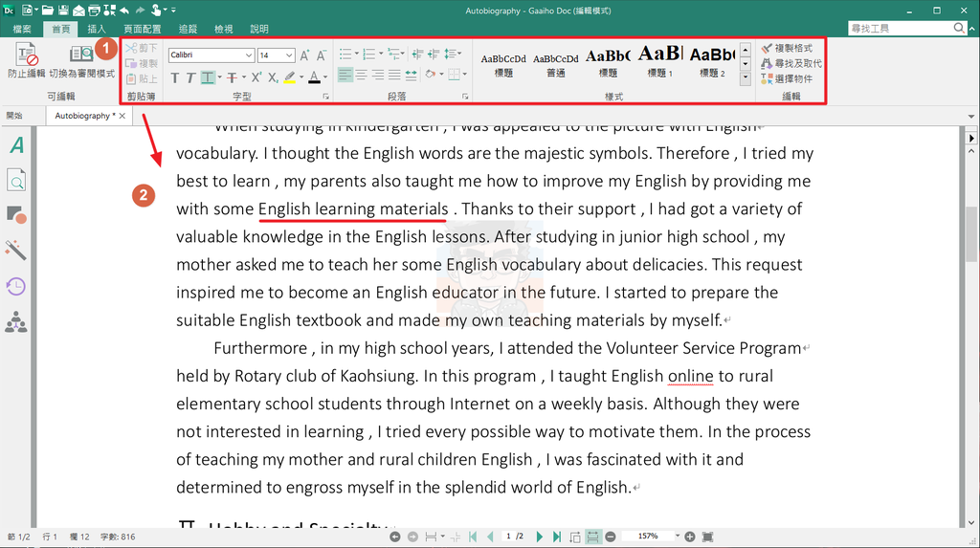This screenshot has height=548, width=980.
Task: Switch to full screen view in status bar
Action: (x=707, y=537)
